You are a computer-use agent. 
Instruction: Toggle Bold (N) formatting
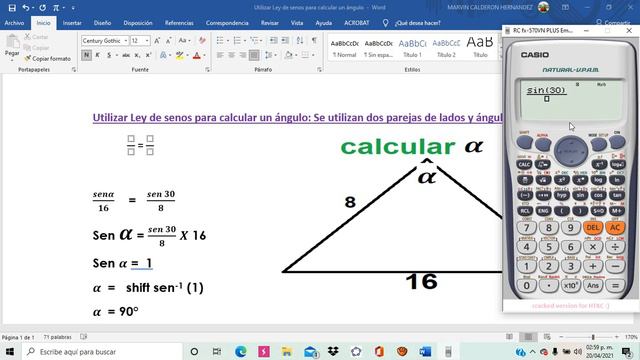tap(86, 55)
